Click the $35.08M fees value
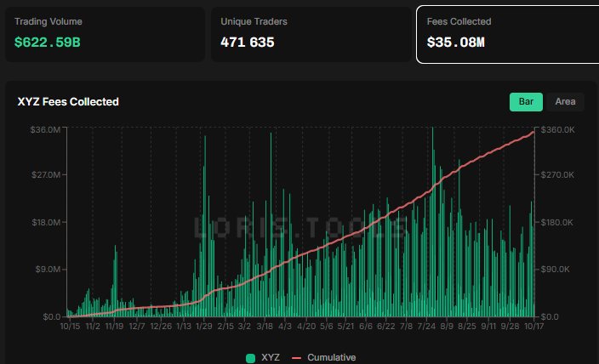 456,43
